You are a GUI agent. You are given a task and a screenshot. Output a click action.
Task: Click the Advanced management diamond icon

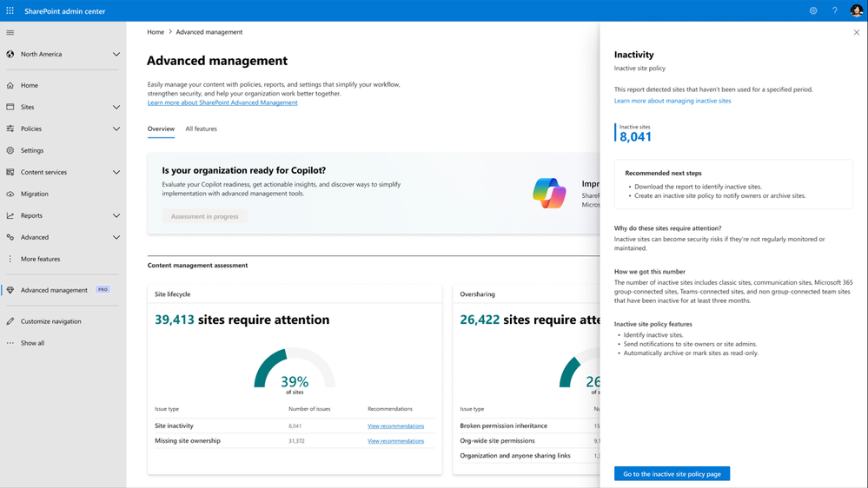tap(10, 290)
